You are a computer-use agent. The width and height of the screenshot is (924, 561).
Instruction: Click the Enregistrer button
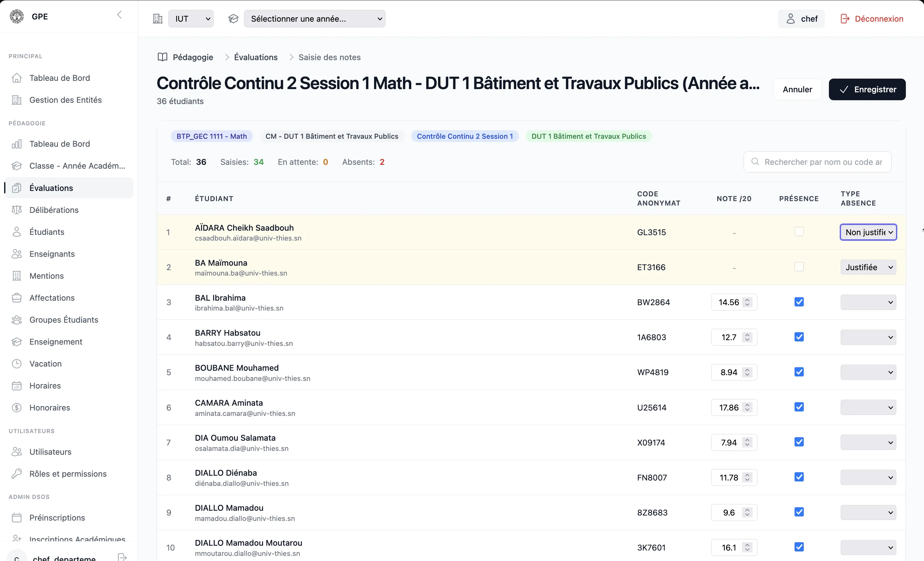pyautogui.click(x=867, y=89)
